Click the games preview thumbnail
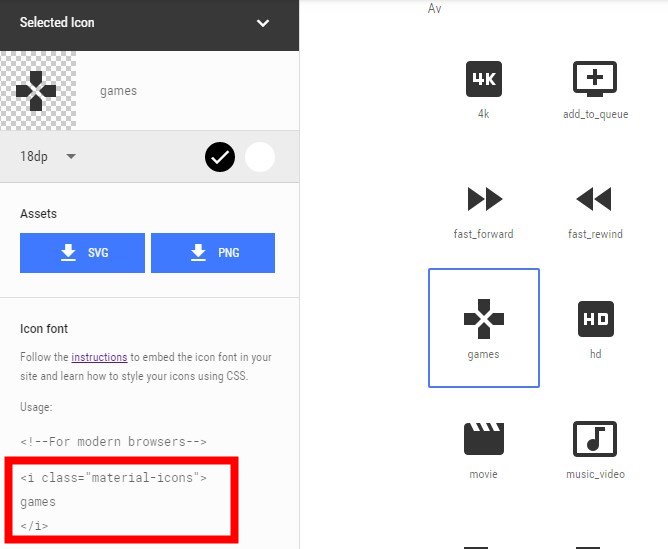The width and height of the screenshot is (668, 549). point(38,91)
